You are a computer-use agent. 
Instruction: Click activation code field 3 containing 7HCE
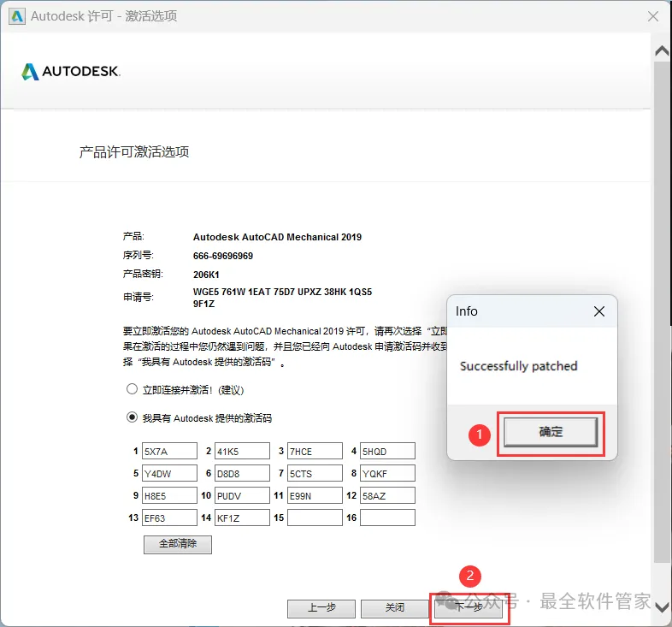(315, 451)
